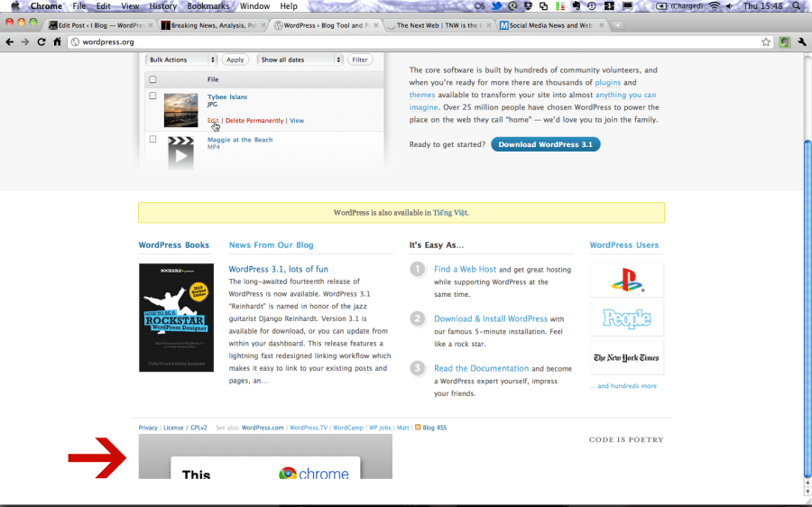Open the Privacy footer link
812x507 pixels.
pyautogui.click(x=148, y=428)
